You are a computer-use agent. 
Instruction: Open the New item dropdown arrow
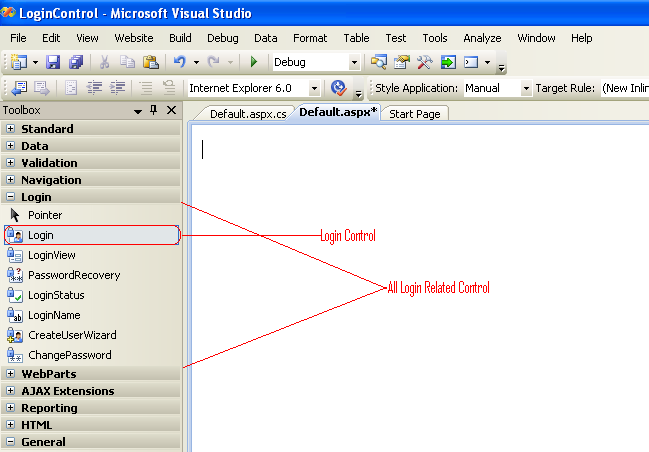point(36,63)
